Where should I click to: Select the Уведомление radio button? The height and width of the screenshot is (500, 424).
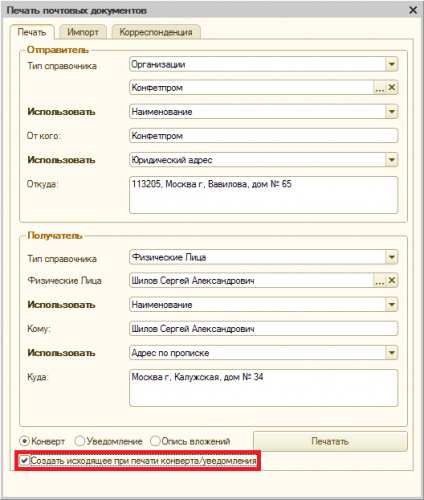click(x=80, y=441)
